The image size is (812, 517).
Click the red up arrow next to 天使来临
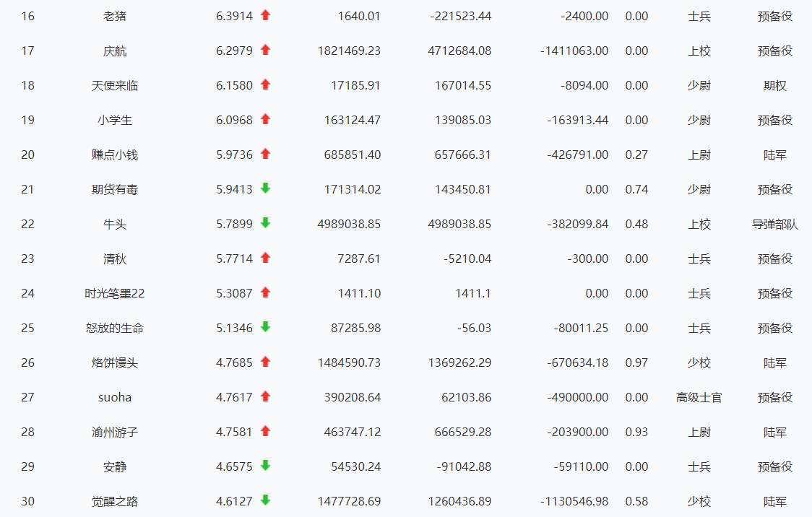pyautogui.click(x=265, y=84)
